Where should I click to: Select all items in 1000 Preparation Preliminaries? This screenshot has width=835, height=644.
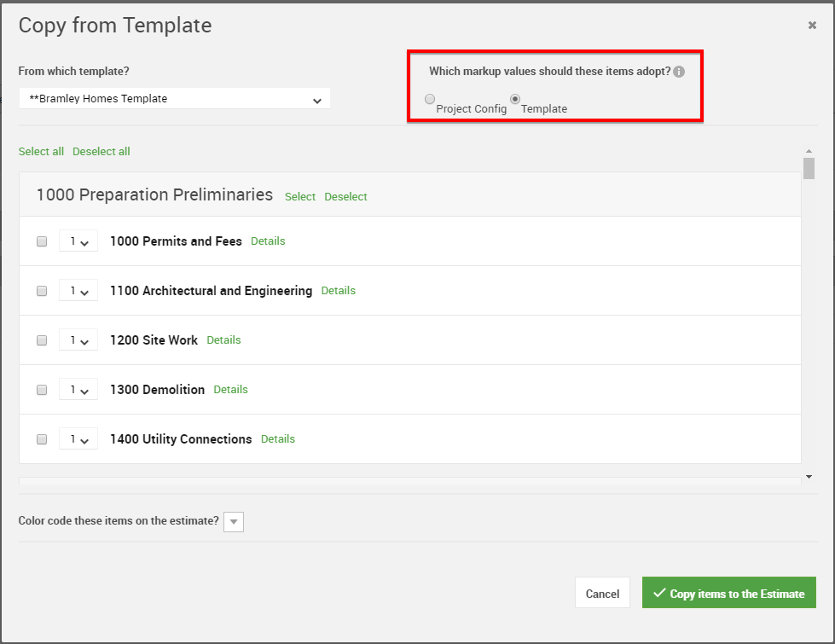pyautogui.click(x=300, y=196)
